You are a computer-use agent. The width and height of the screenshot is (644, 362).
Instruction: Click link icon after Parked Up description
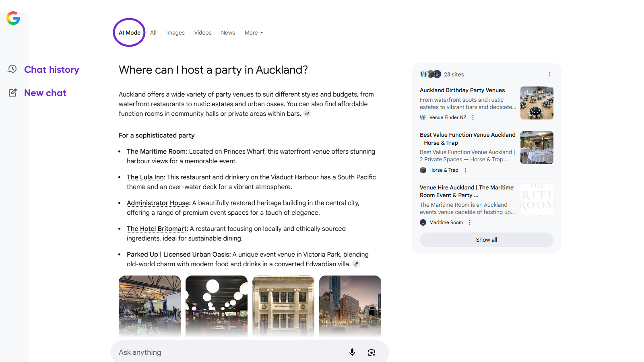point(356,264)
